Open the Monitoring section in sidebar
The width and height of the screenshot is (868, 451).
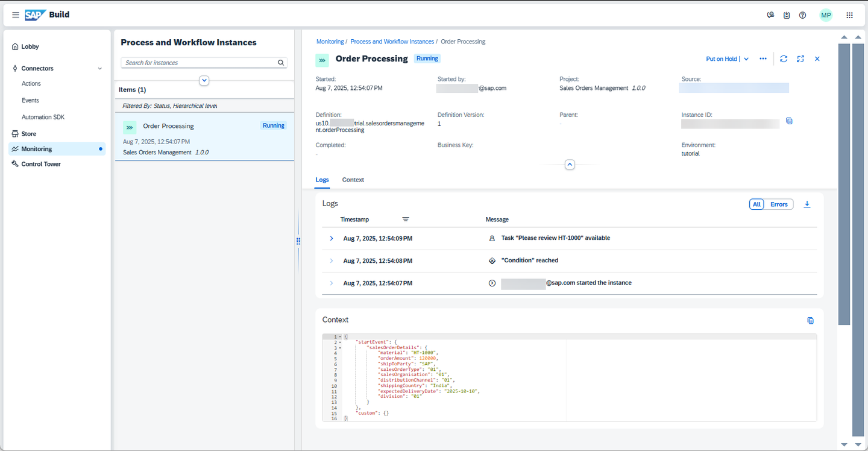click(57, 149)
